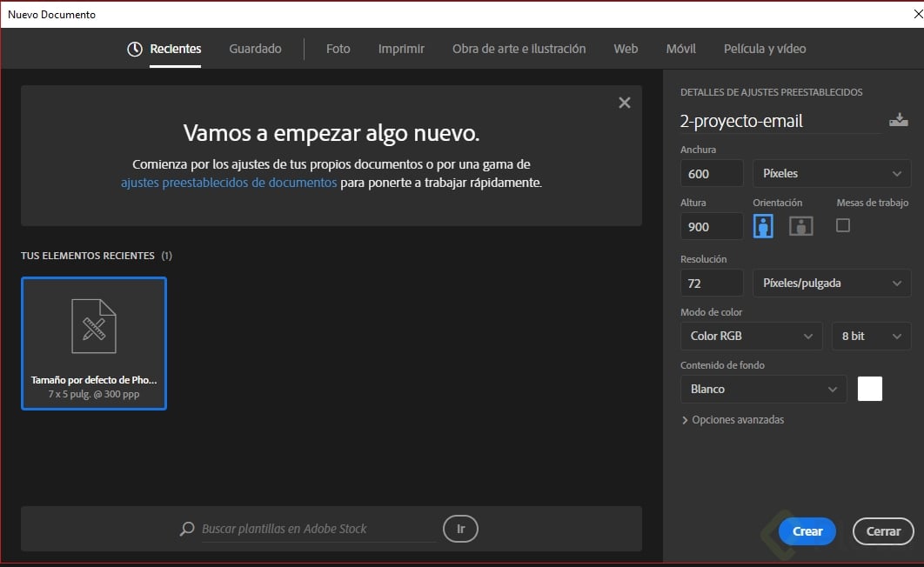The height and width of the screenshot is (567, 924).
Task: Open the Película y vídeo tab
Action: pos(764,49)
